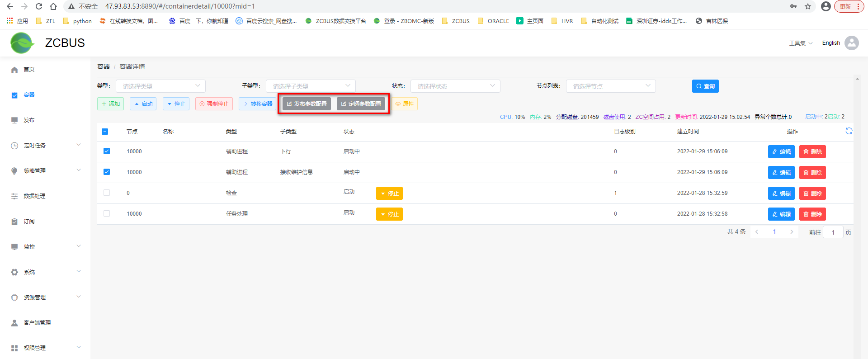Open the 类型 type dropdown

pos(160,86)
